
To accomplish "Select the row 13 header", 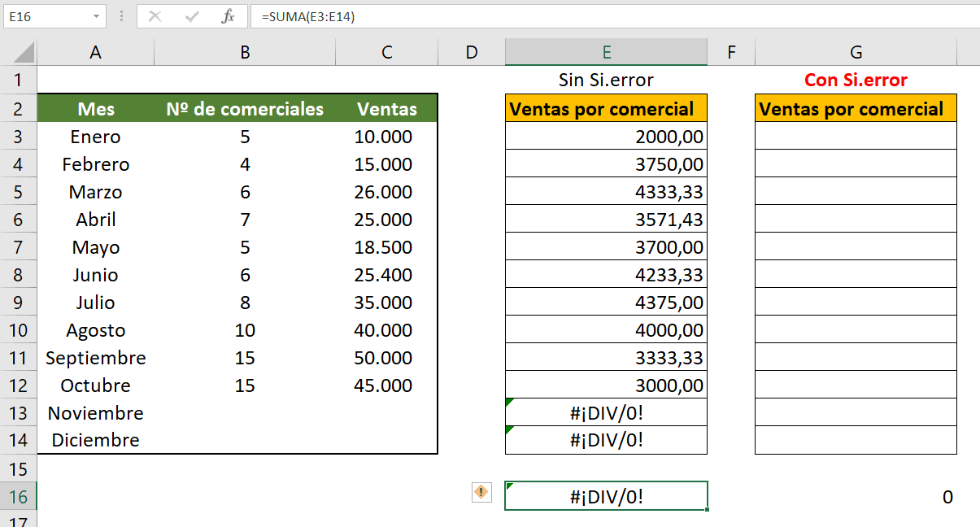I will (19, 412).
